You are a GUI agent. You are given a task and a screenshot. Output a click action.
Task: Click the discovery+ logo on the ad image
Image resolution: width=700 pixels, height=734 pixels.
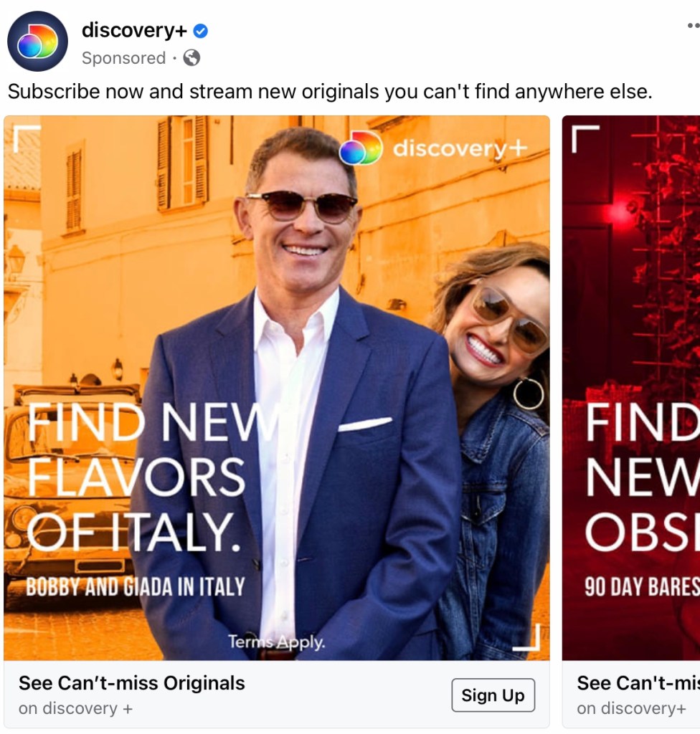[x=433, y=148]
